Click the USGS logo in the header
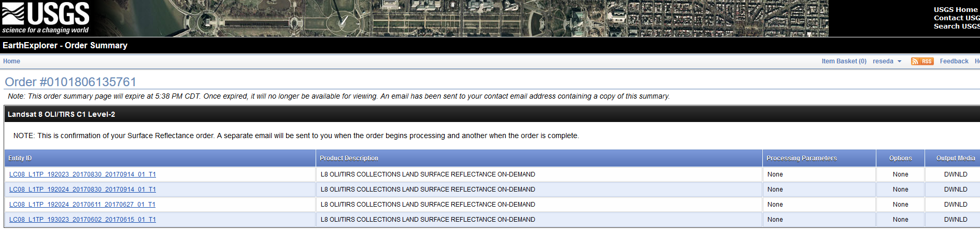Image resolution: width=980 pixels, height=230 pixels. point(46,18)
